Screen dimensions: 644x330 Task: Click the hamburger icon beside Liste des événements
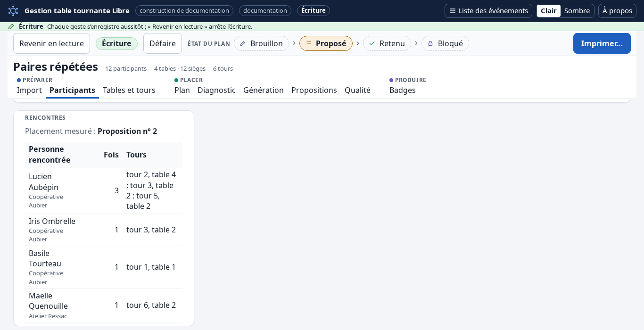click(x=453, y=11)
